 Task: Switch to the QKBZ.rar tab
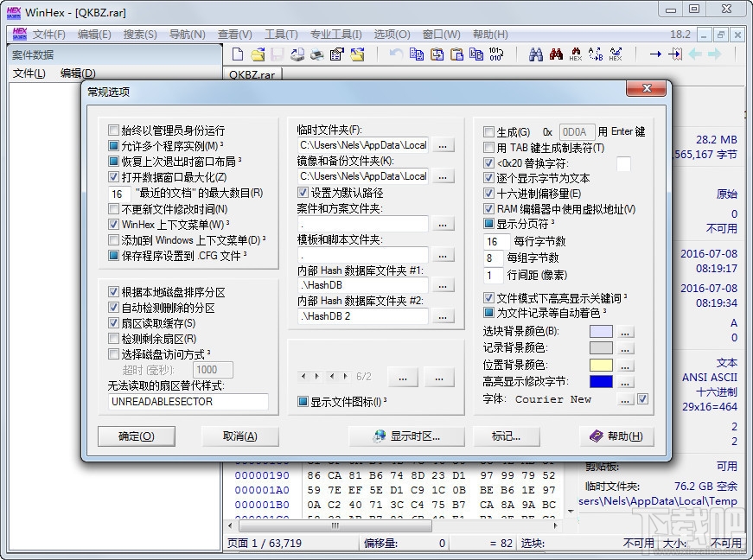[254, 75]
